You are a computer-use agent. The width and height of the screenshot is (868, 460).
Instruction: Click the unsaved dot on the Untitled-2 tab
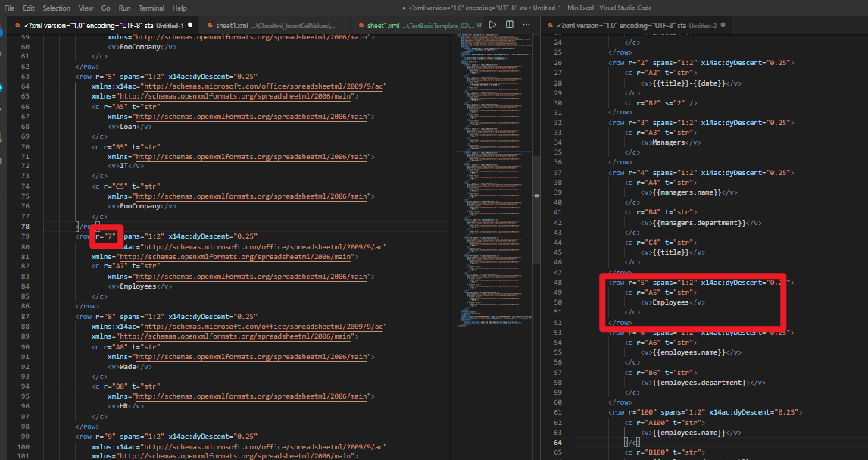723,25
